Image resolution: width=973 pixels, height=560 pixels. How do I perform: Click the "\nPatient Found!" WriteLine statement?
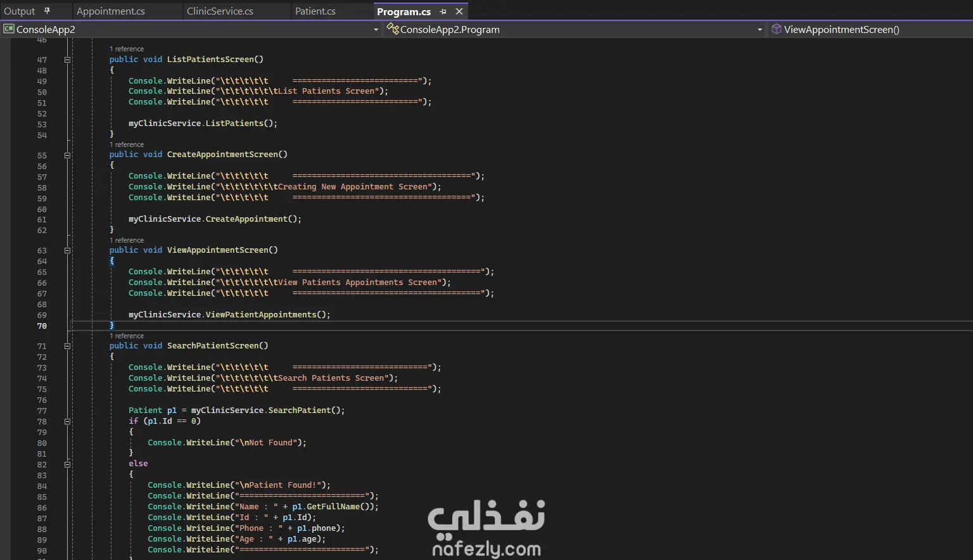point(239,485)
